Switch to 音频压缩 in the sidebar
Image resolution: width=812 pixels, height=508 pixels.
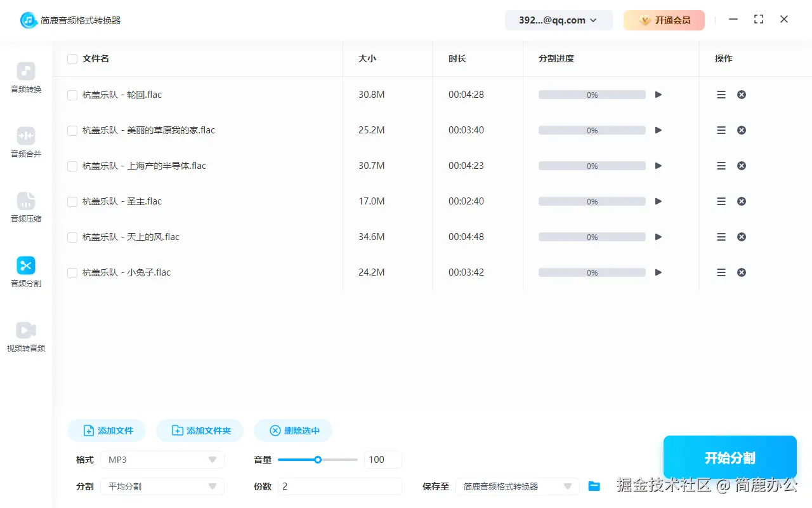tap(26, 207)
